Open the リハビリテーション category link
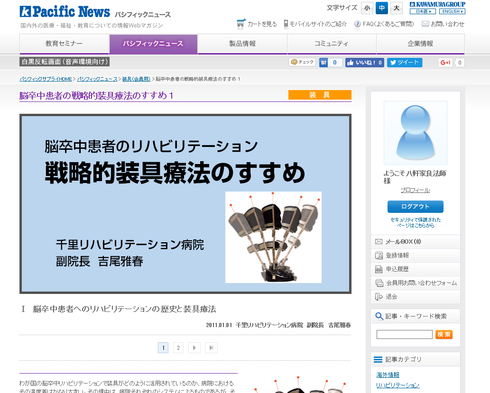The image size is (490, 393). point(397,385)
